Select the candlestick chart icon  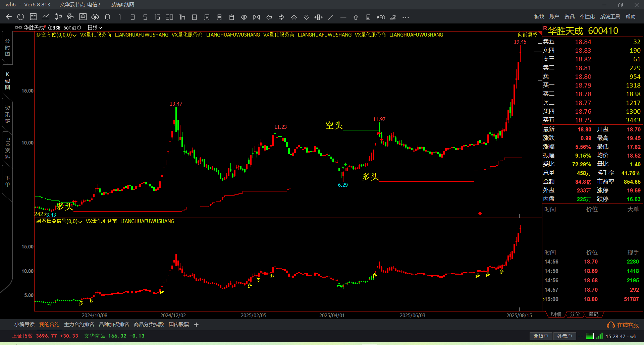click(58, 17)
